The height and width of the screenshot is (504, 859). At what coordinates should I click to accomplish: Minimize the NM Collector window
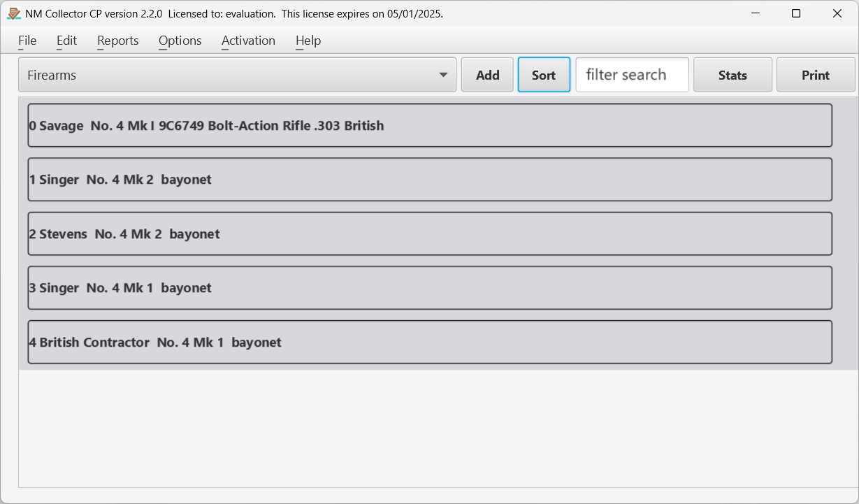[755, 13]
